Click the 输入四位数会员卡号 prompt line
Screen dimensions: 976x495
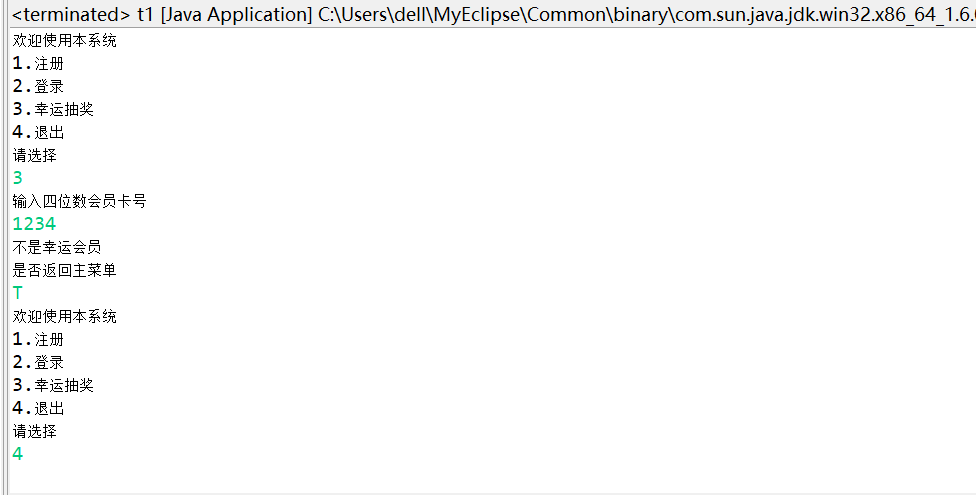[x=80, y=201]
